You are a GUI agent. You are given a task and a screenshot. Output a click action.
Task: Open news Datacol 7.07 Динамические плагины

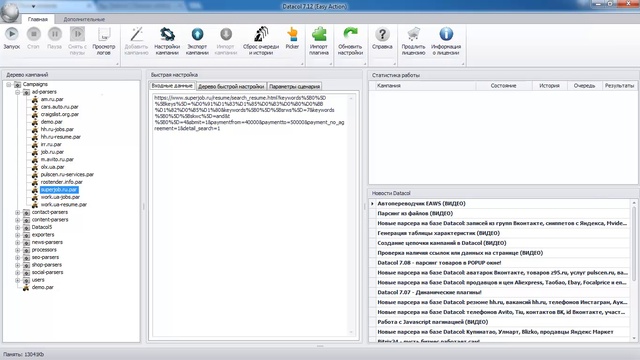click(429, 292)
